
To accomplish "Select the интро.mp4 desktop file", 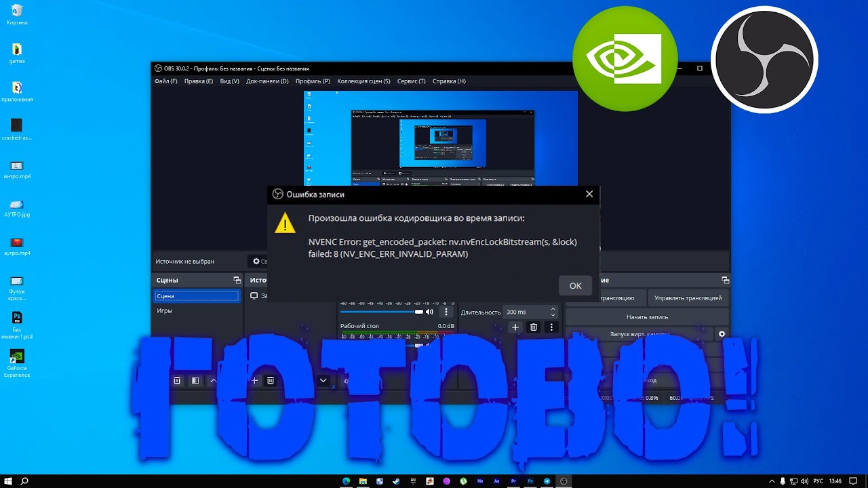I will point(17,169).
